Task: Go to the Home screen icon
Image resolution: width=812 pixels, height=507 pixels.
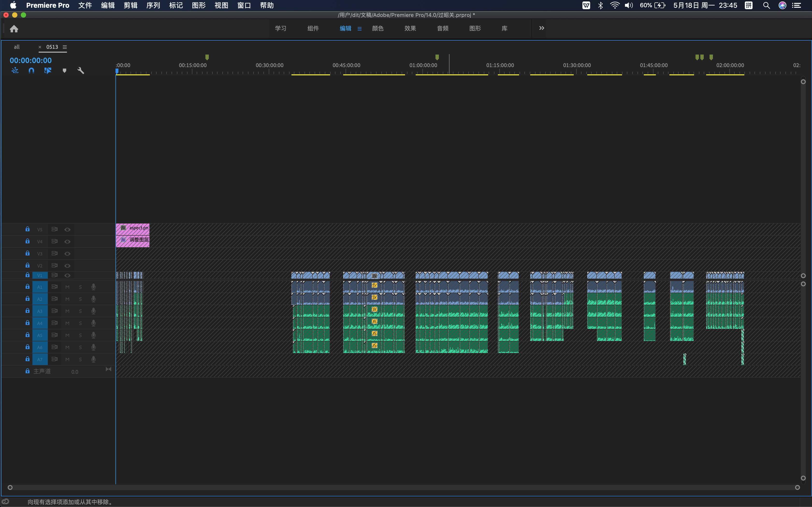Action: click(x=14, y=29)
